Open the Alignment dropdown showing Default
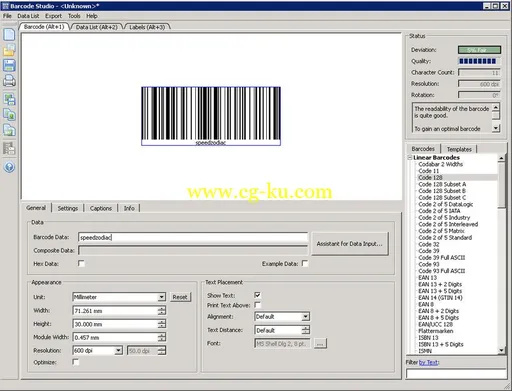Image resolution: width=512 pixels, height=391 pixels. coord(305,316)
